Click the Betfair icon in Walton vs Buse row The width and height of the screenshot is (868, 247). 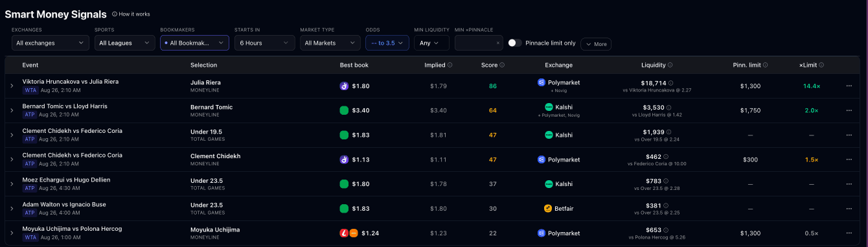(548, 209)
